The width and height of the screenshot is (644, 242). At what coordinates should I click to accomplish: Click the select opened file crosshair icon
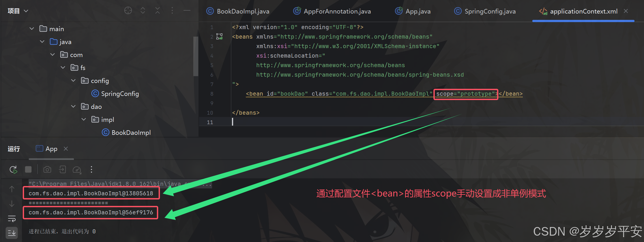pyautogui.click(x=128, y=11)
